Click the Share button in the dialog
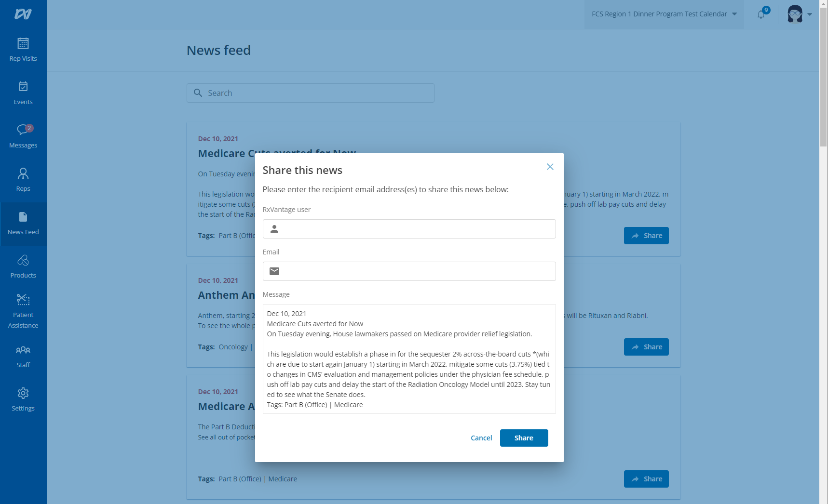 coord(524,438)
